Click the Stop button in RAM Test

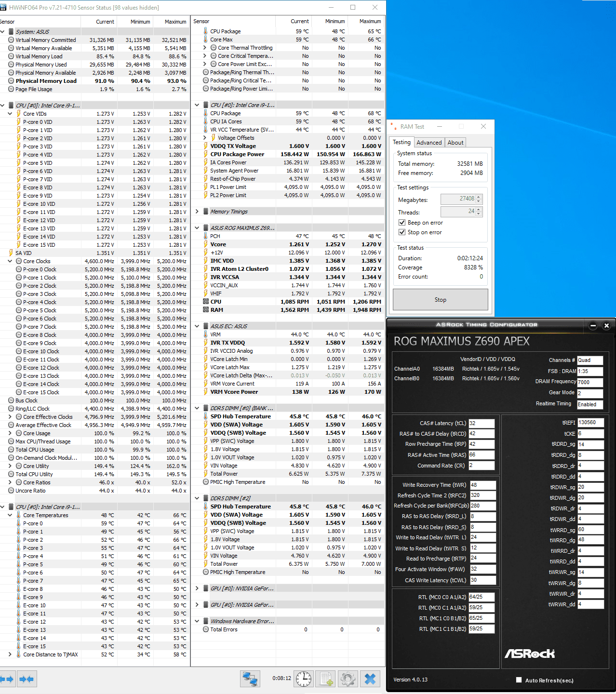click(441, 300)
